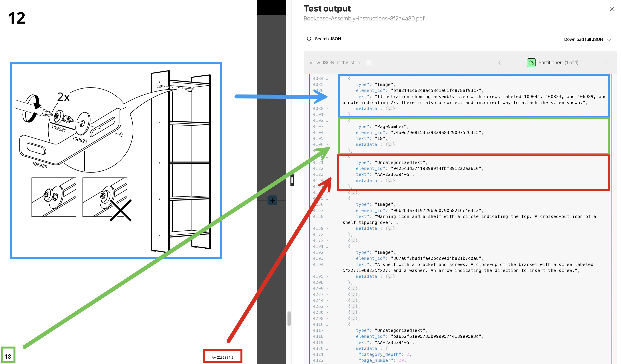Expand the collapsed brace placeholder on line 4244
The height and width of the screenshot is (364, 621).
[x=353, y=300]
